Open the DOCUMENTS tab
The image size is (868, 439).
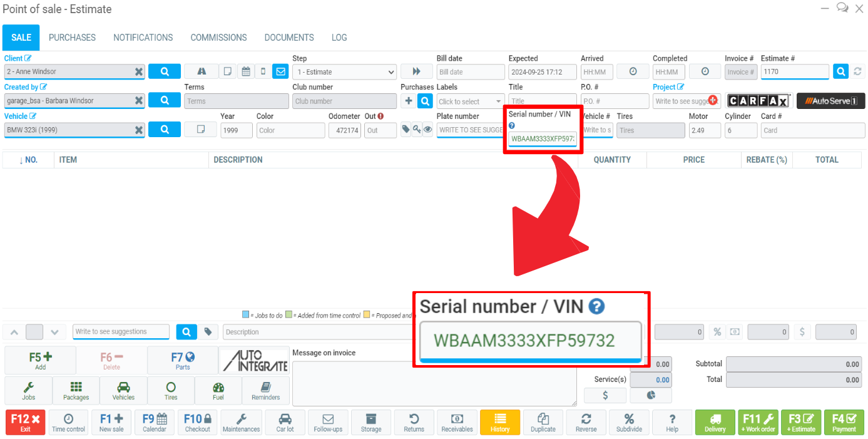(289, 38)
